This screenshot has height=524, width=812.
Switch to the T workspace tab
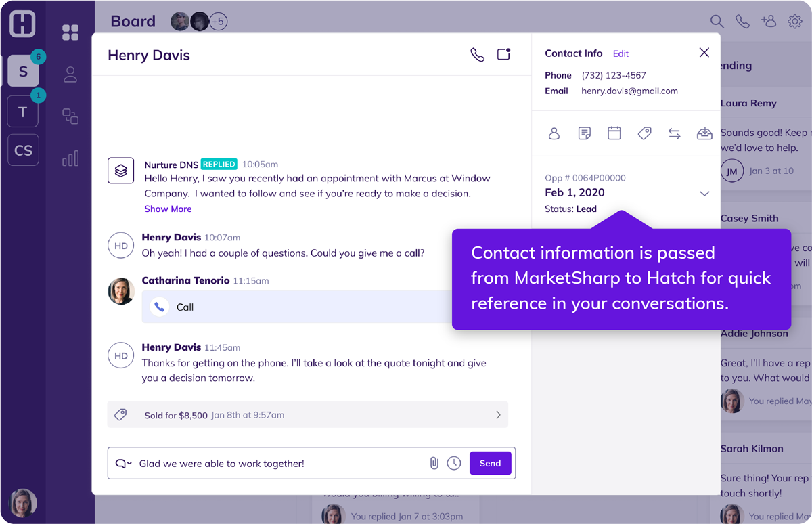point(22,111)
